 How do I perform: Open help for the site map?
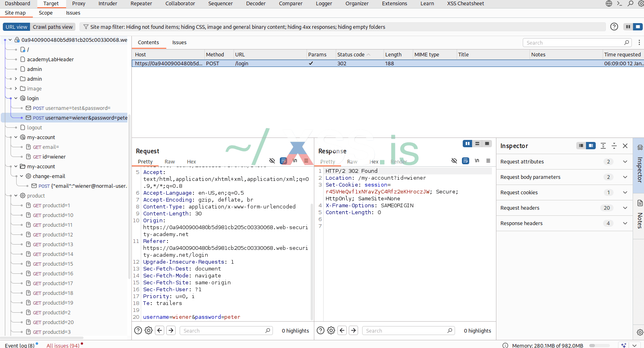coord(614,27)
